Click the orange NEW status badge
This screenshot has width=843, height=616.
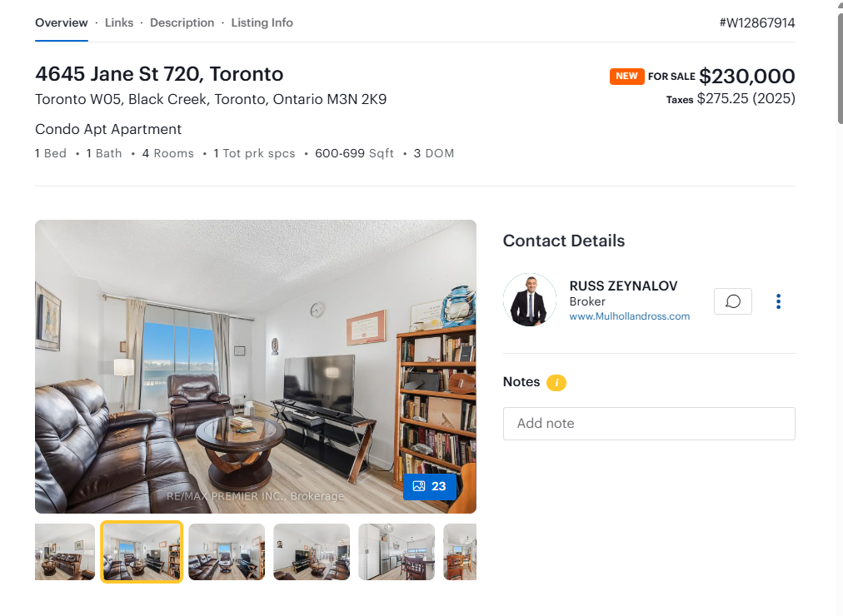tap(626, 77)
